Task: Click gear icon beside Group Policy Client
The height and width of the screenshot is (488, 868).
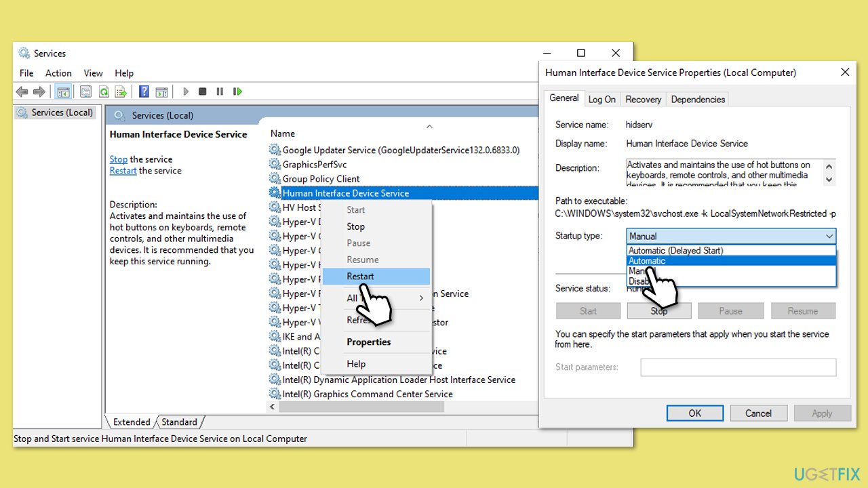Action: tap(275, 178)
